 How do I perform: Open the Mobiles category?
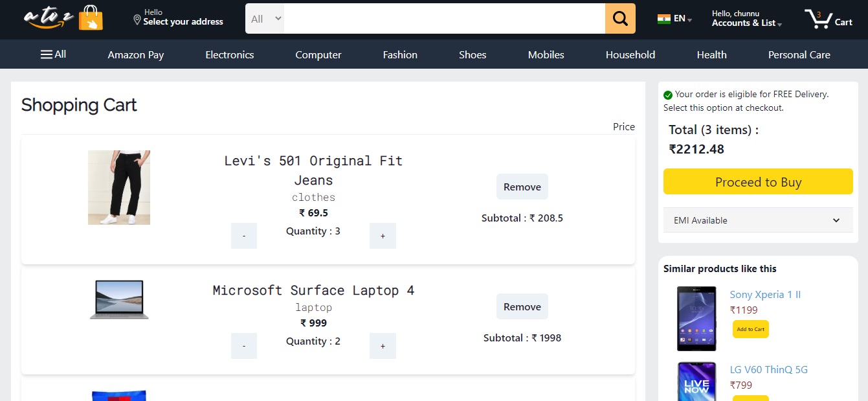[546, 55]
